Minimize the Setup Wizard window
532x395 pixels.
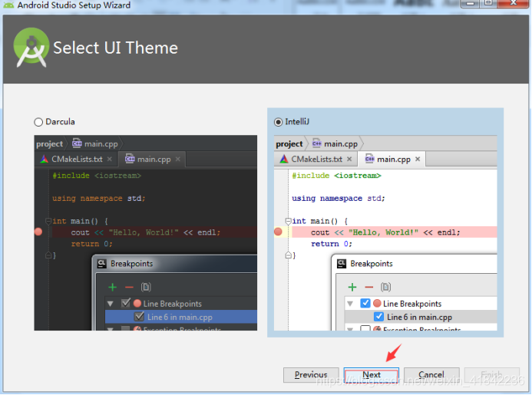(470, 3)
